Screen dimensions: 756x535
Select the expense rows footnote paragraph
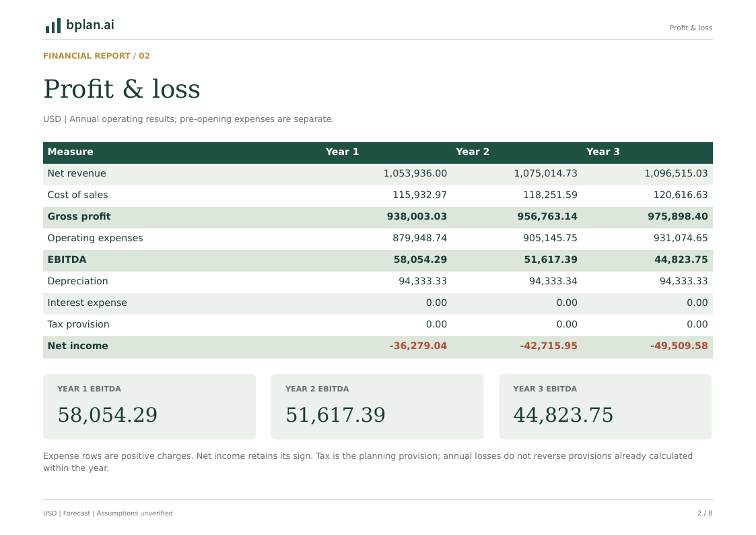pyautogui.click(x=368, y=462)
